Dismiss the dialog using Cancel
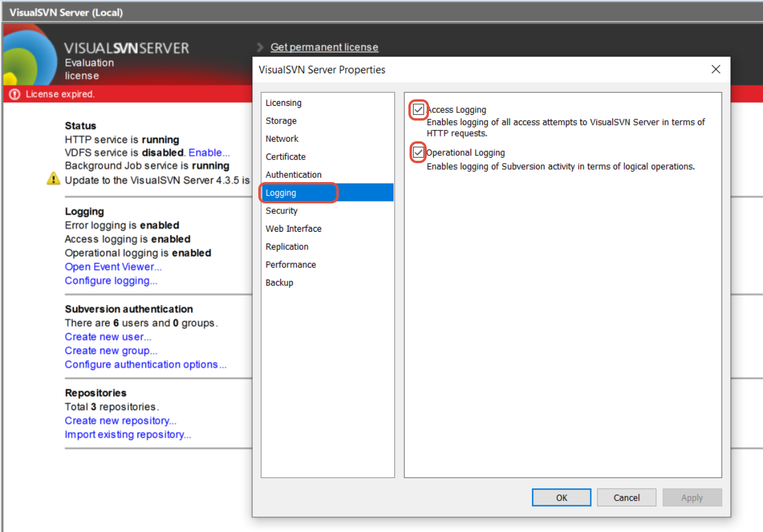 (626, 497)
